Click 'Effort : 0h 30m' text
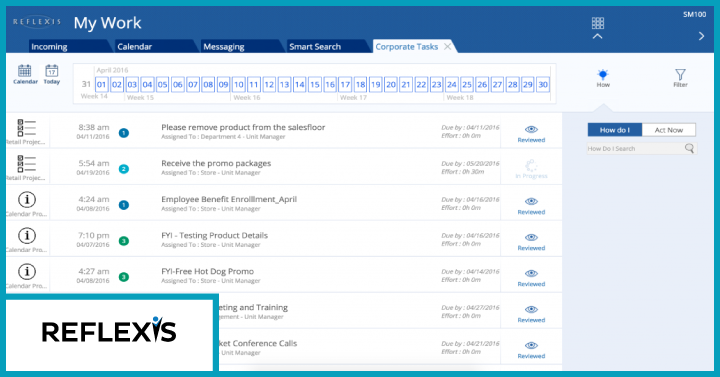720x377 pixels. (462, 172)
